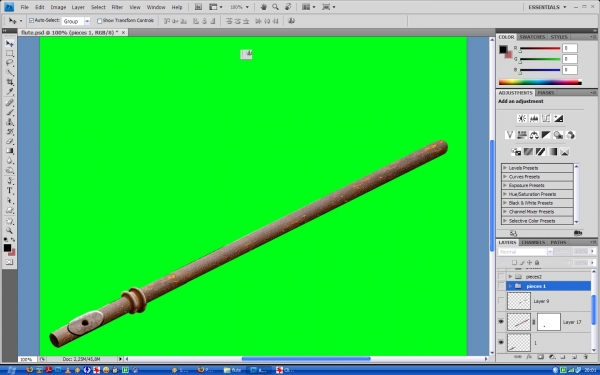Toggle lock transparent pixels in Layers

pyautogui.click(x=514, y=262)
